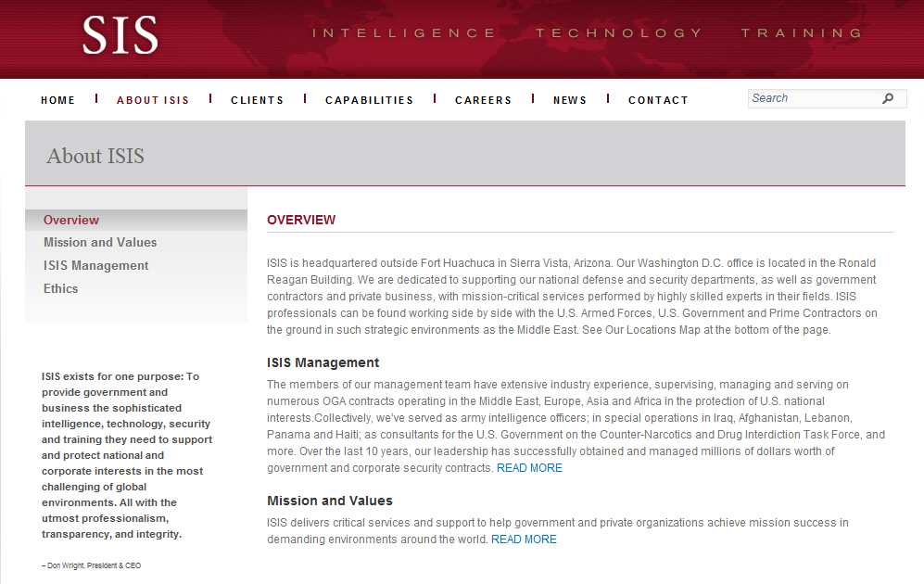Go to the CONTACT page

click(x=658, y=100)
